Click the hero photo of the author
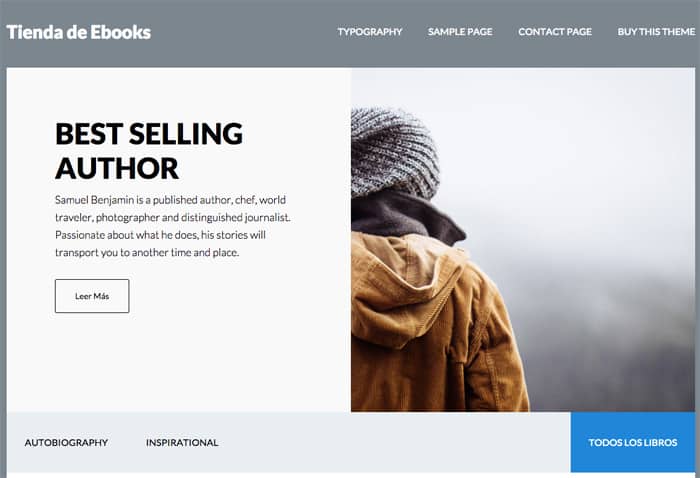The height and width of the screenshot is (478, 700). click(x=523, y=240)
